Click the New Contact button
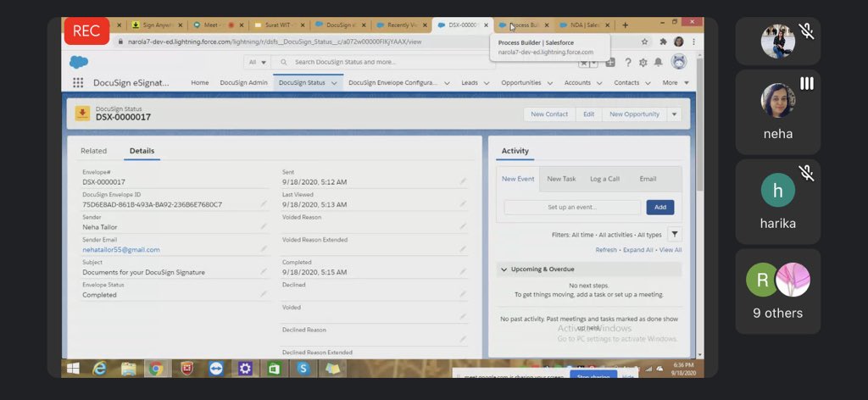The width and height of the screenshot is (868, 400). click(549, 114)
